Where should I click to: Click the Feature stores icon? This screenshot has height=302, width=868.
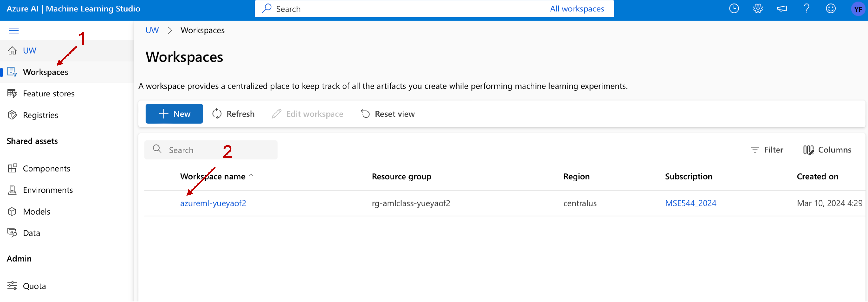click(12, 93)
